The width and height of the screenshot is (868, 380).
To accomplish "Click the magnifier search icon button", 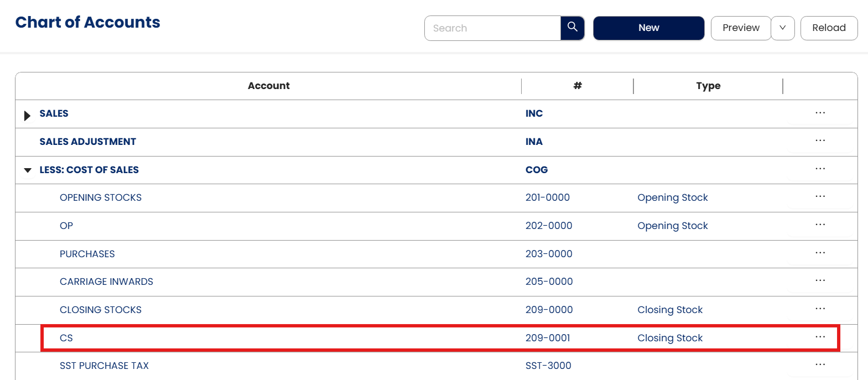I will 572,28.
